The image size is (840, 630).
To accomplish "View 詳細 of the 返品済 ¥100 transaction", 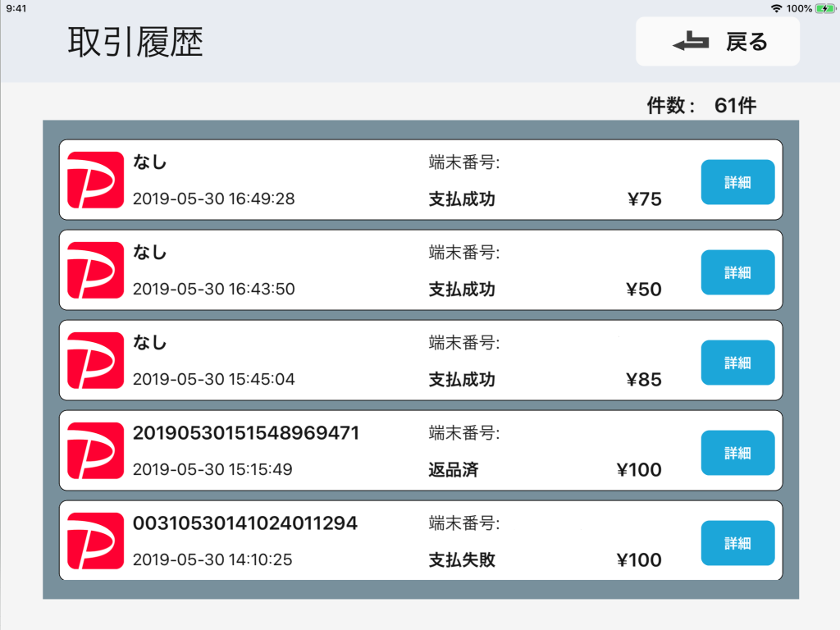I will 737,453.
